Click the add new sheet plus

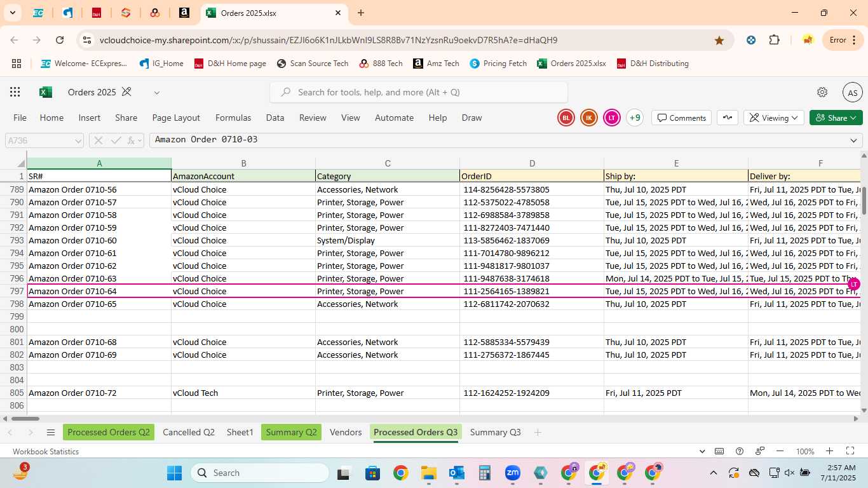coord(538,432)
